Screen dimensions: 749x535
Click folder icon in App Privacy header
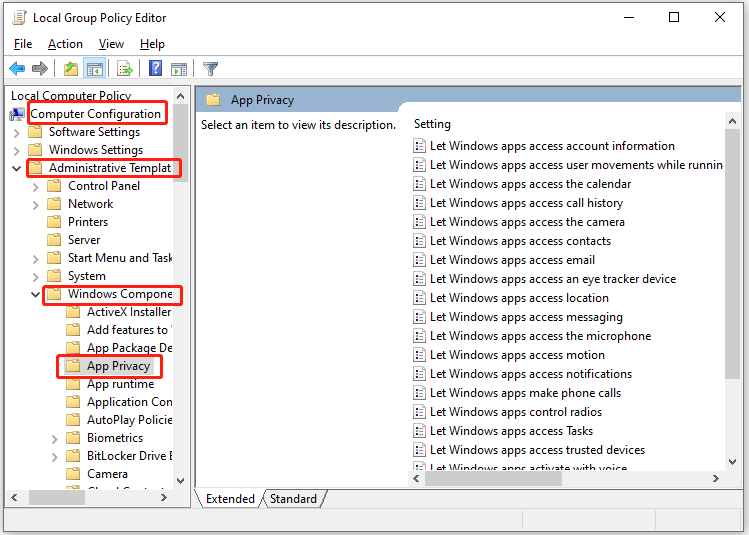click(x=213, y=100)
